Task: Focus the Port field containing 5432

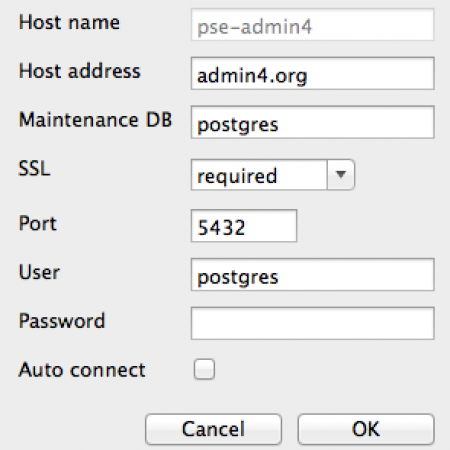Action: (x=244, y=226)
